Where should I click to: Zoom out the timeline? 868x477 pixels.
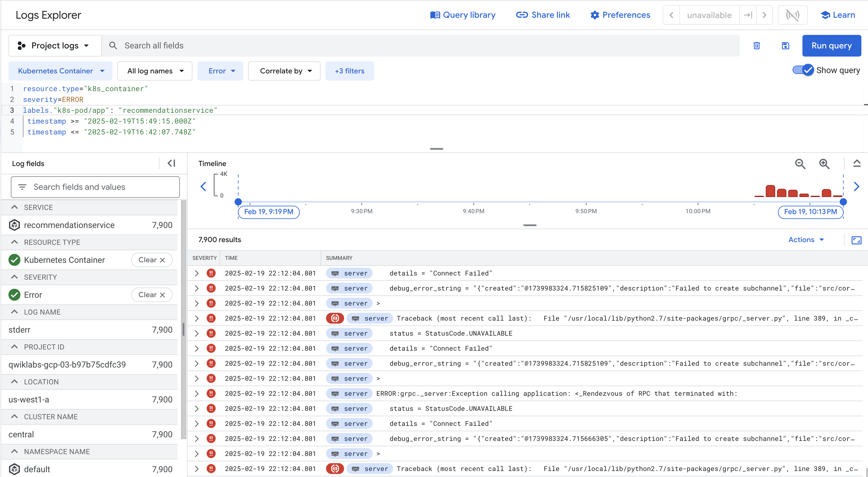[800, 164]
